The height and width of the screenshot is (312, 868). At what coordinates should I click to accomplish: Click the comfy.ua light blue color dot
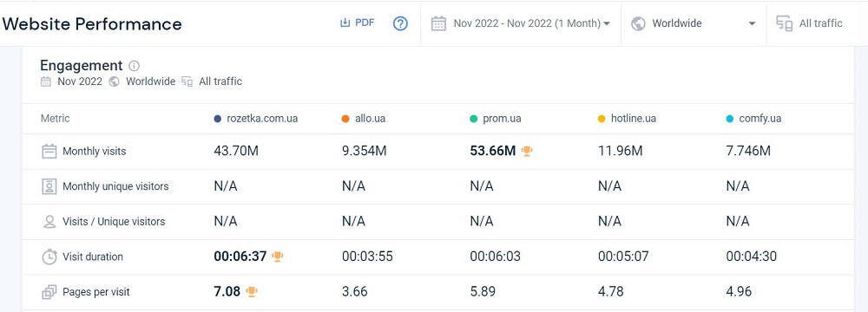pos(730,119)
